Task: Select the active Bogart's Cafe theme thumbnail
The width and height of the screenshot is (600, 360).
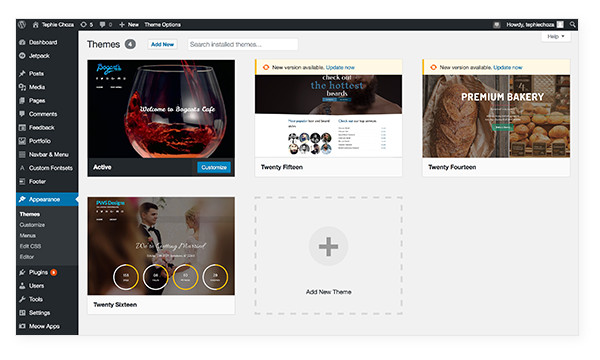Action: (x=161, y=109)
